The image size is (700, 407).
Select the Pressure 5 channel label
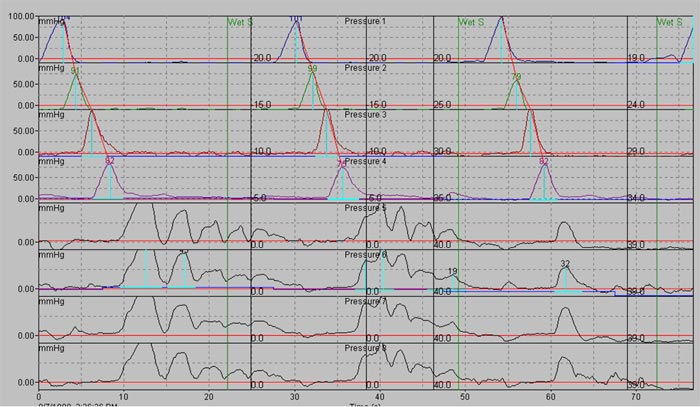[x=365, y=207]
